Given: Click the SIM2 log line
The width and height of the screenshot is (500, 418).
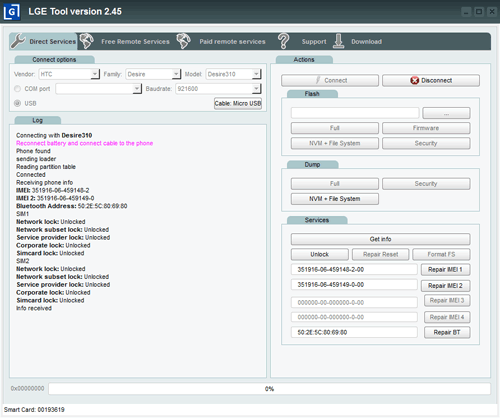Looking at the screenshot, I should (23, 261).
